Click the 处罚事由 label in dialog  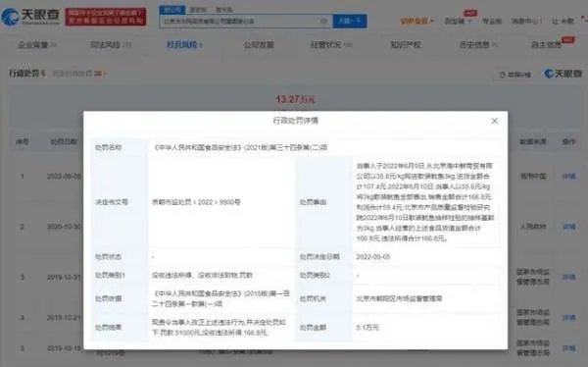point(313,202)
